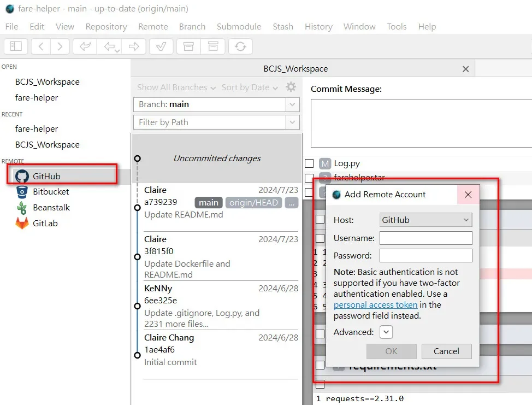
Task: Open the Window menu
Action: pyautogui.click(x=359, y=26)
